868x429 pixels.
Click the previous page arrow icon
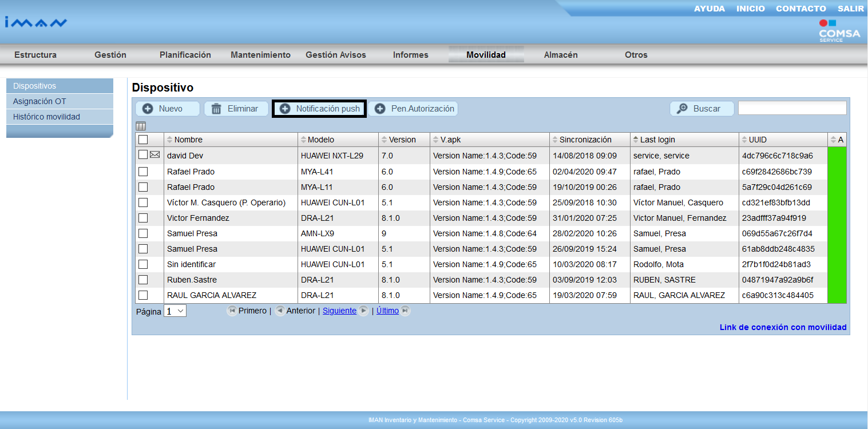pos(280,311)
